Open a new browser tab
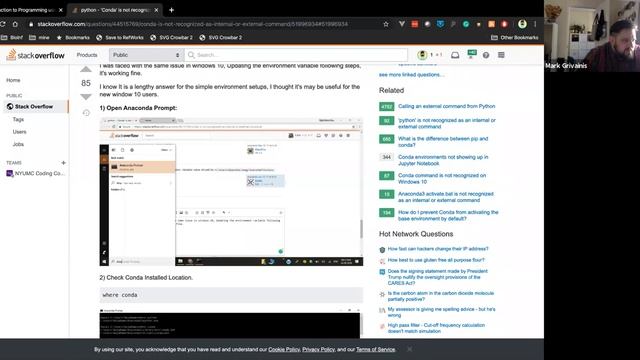 (x=171, y=10)
